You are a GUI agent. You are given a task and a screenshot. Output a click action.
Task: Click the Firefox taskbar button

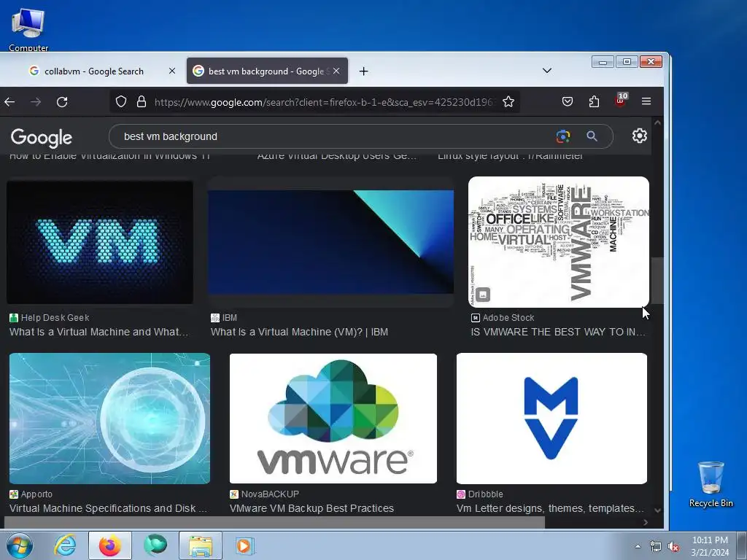pyautogui.click(x=109, y=545)
